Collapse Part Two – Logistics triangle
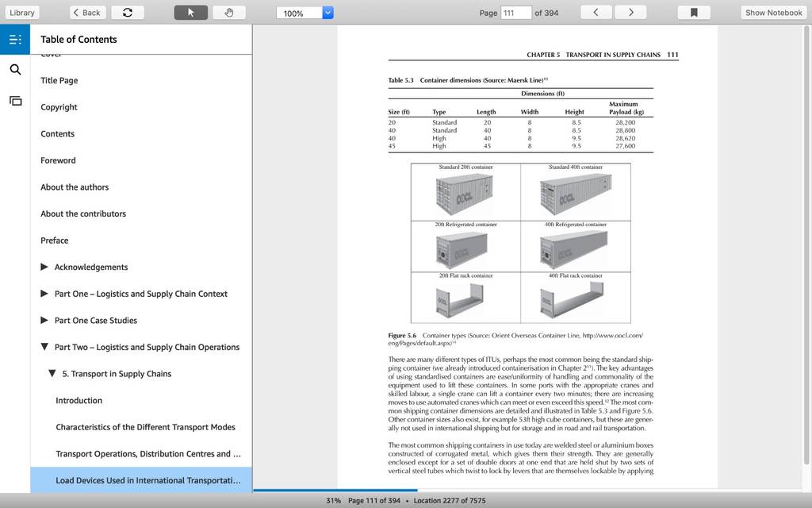This screenshot has height=508, width=812. 44,347
